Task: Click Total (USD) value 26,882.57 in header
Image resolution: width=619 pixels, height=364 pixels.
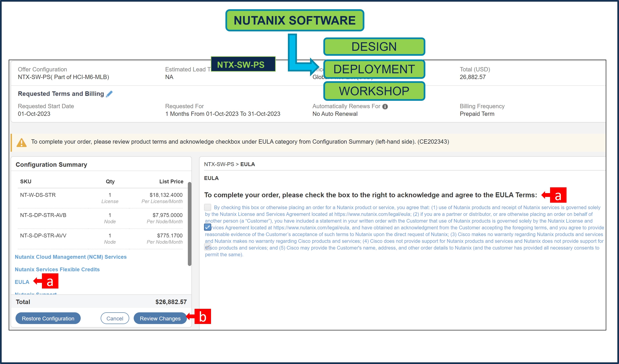Action: (x=473, y=77)
